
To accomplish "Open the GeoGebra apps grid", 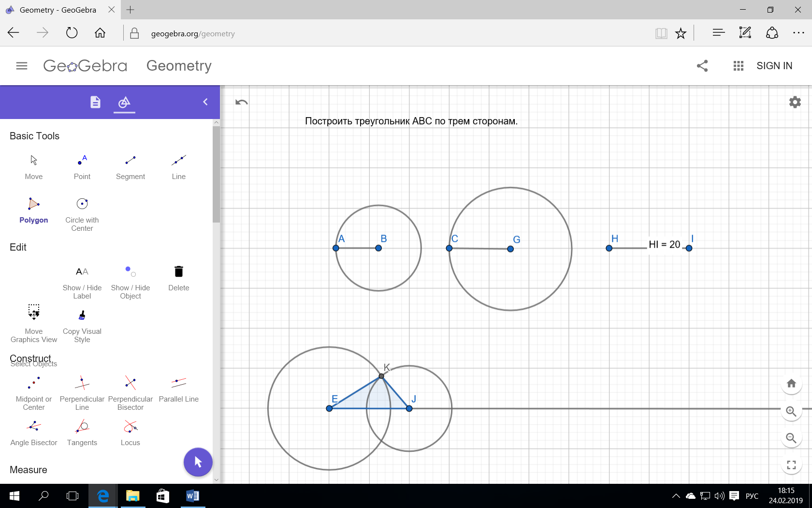I will (738, 66).
